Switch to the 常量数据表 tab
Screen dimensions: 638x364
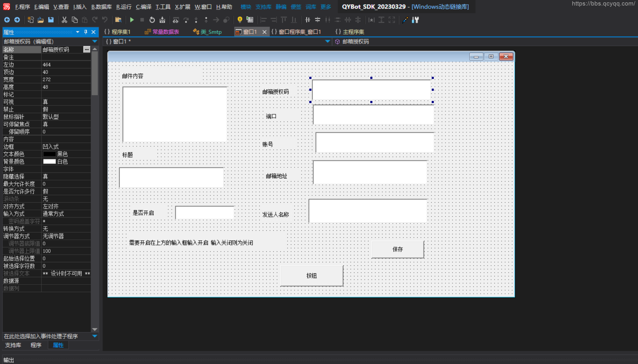(162, 32)
